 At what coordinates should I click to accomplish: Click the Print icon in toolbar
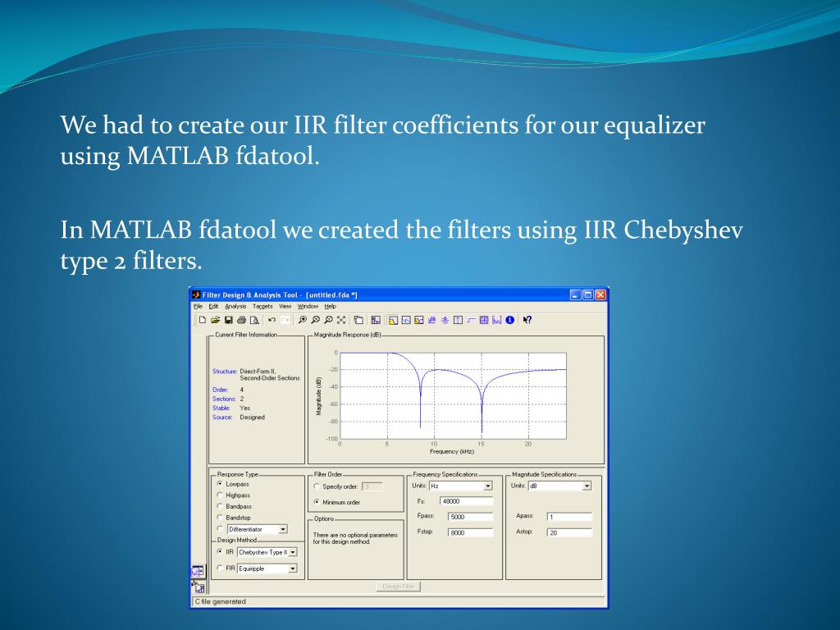point(242,320)
